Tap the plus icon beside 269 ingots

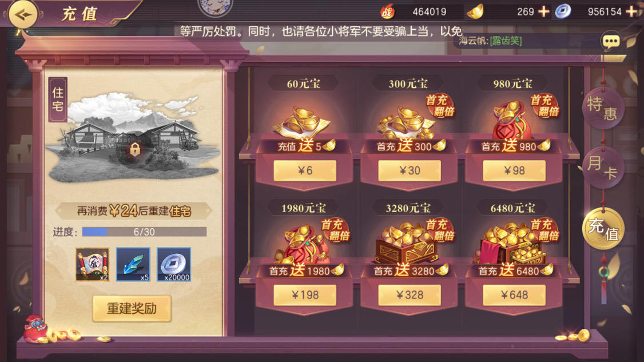pos(544,11)
